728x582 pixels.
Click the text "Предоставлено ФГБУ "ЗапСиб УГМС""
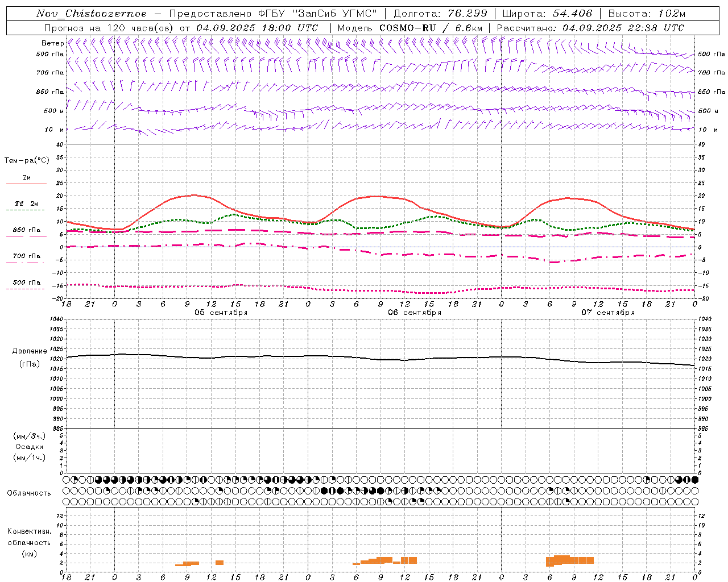point(274,14)
